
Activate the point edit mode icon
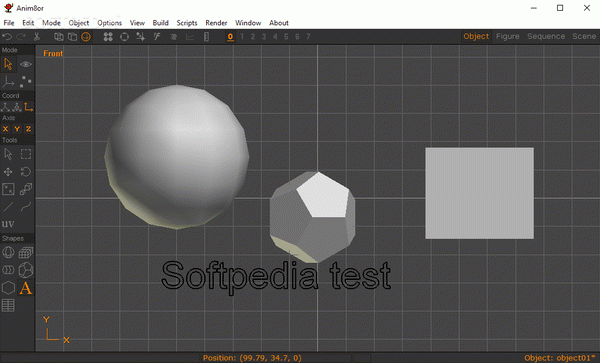coord(26,81)
